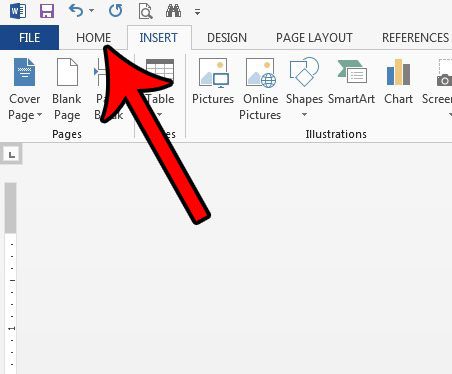The image size is (452, 374).
Task: Click the Word application icon
Action: coord(18,12)
